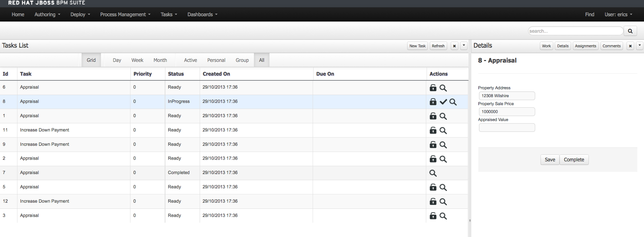This screenshot has width=644, height=237.
Task: Go to Home
Action: click(18, 15)
